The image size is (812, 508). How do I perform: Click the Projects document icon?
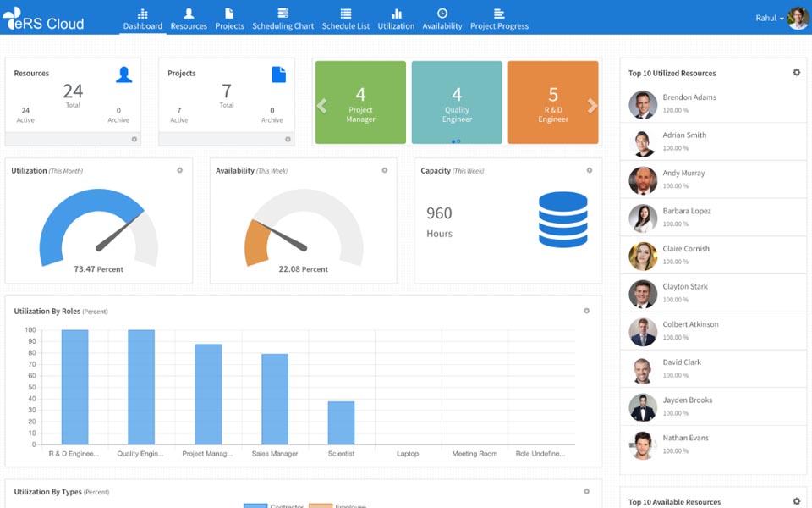[278, 75]
